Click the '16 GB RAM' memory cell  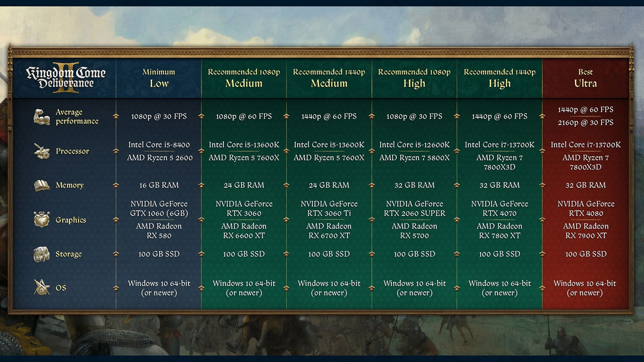click(159, 185)
